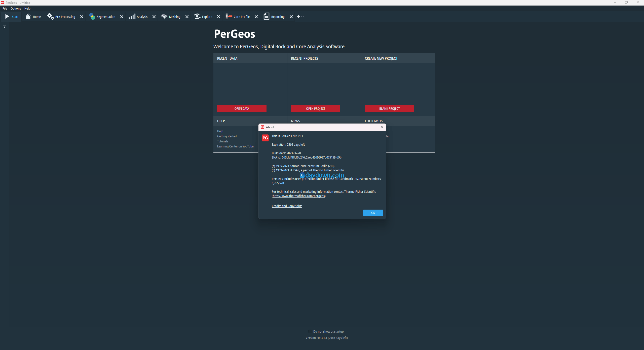Open the Help menu
The image size is (644, 350).
27,8
